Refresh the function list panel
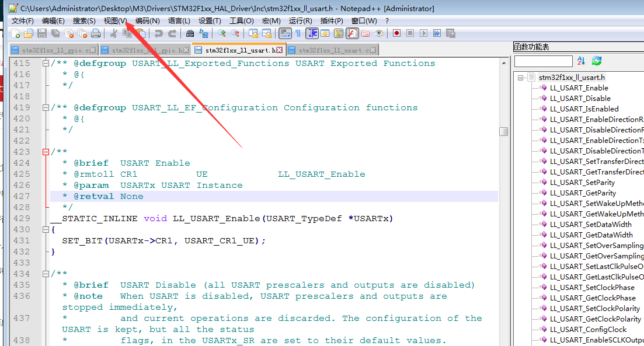This screenshot has height=346, width=644. [596, 61]
